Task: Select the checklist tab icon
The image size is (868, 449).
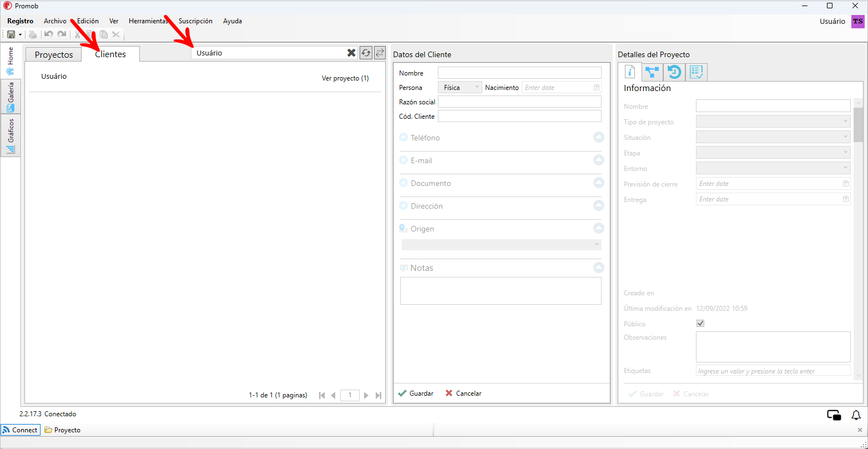Action: 696,72
